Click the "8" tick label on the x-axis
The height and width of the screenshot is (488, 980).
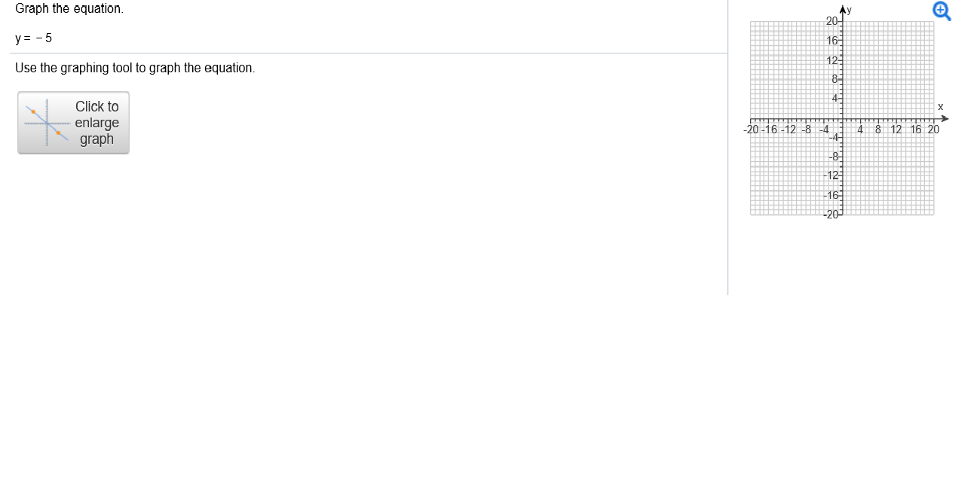[877, 129]
